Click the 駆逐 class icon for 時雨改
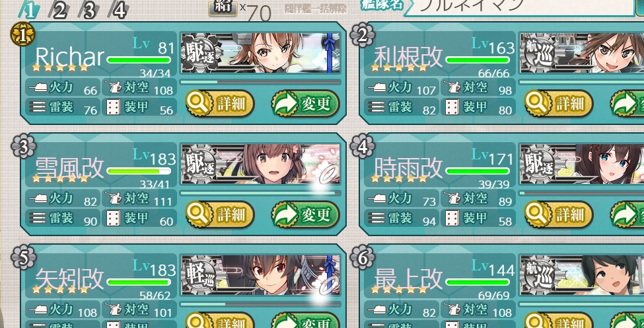This screenshot has height=328, width=644. click(x=540, y=165)
